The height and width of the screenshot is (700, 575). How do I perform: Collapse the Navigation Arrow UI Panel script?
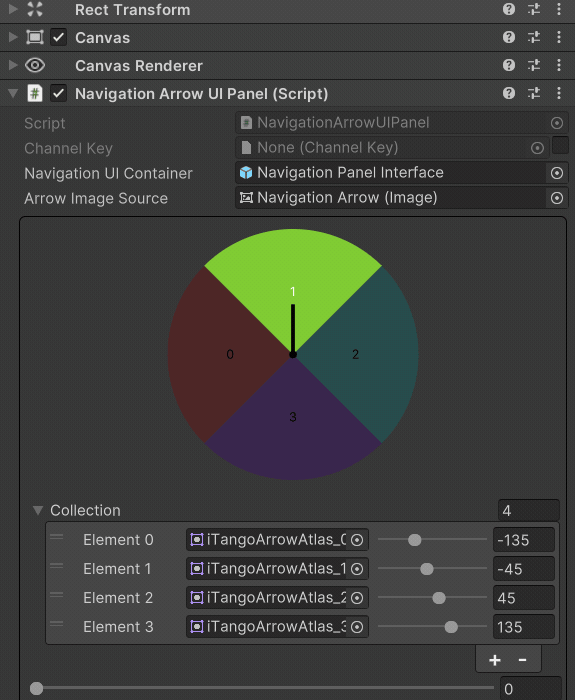click(x=13, y=93)
